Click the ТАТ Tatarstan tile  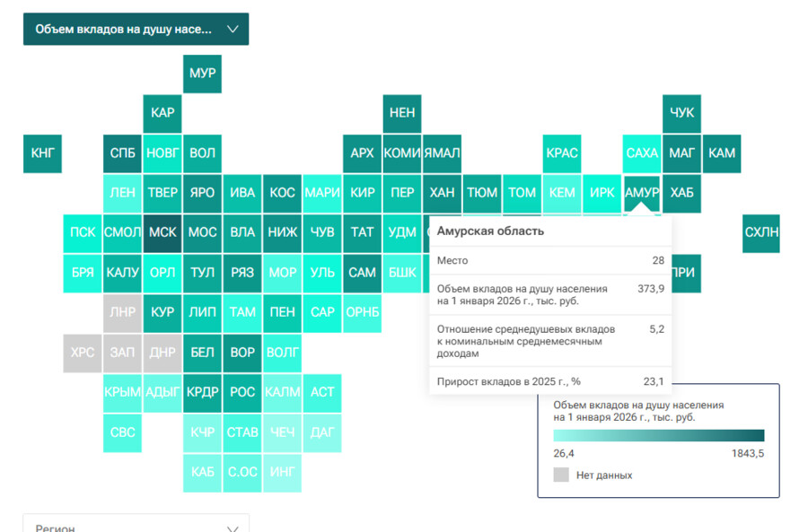[363, 232]
